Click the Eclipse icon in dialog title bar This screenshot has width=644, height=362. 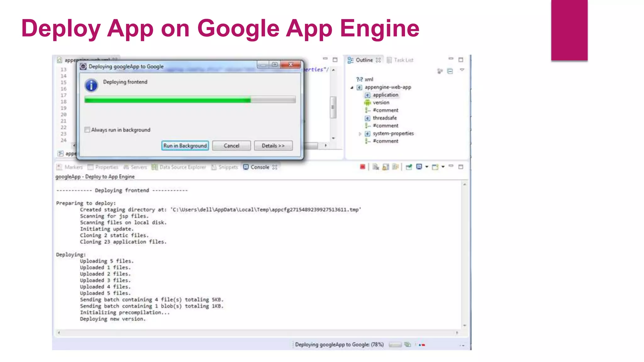click(x=83, y=67)
